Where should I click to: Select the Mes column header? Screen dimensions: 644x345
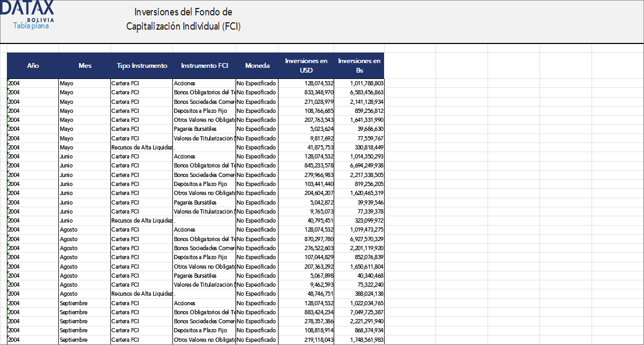[x=85, y=66]
